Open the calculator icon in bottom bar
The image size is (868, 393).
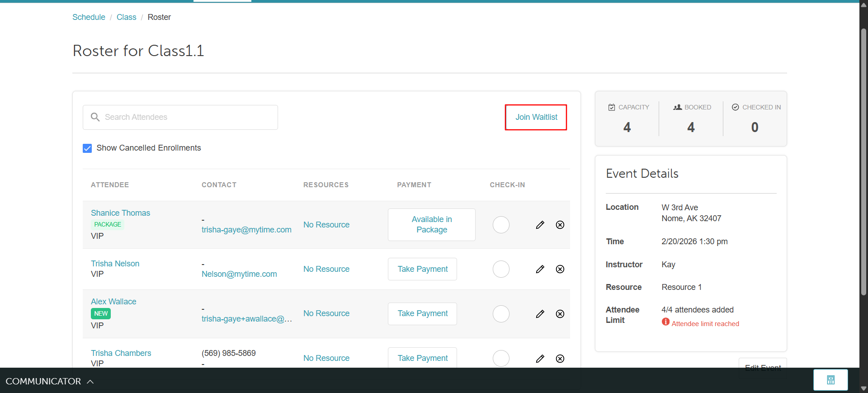pyautogui.click(x=830, y=380)
